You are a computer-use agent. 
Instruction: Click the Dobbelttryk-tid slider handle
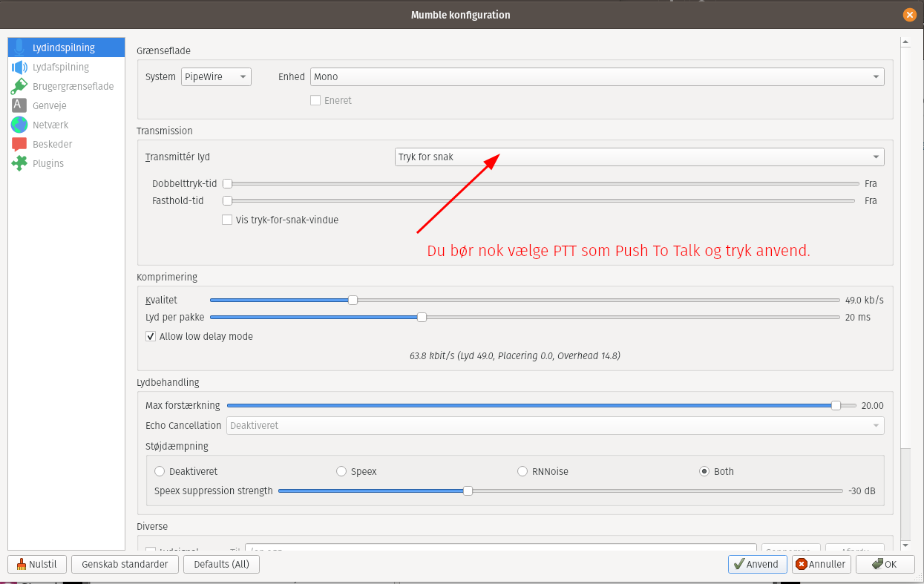pyautogui.click(x=228, y=183)
